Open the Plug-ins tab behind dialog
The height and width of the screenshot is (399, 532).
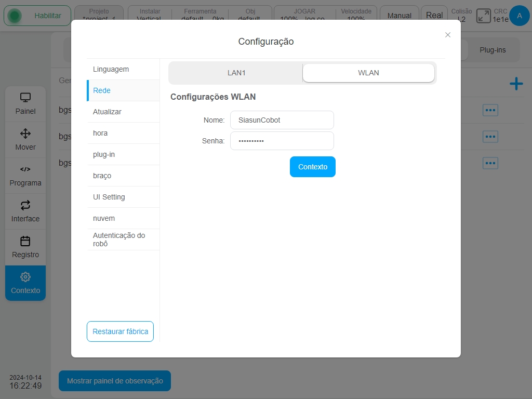coord(493,50)
